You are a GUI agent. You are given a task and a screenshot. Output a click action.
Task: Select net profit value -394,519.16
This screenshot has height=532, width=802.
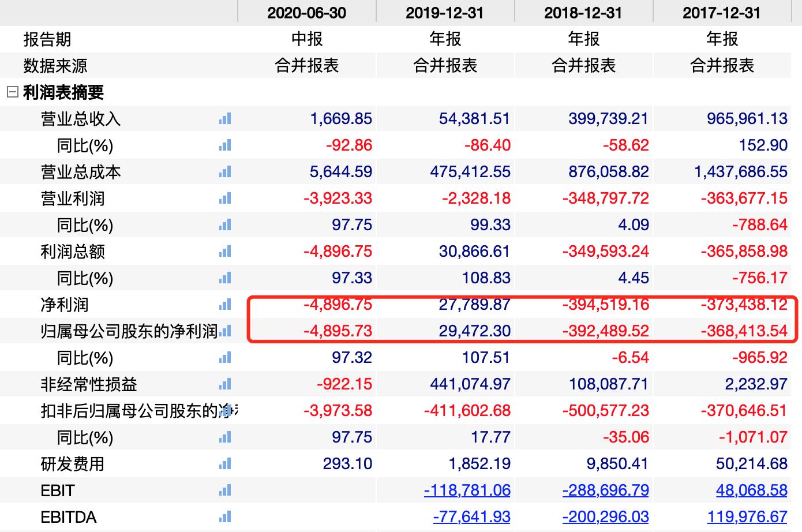pyautogui.click(x=606, y=305)
